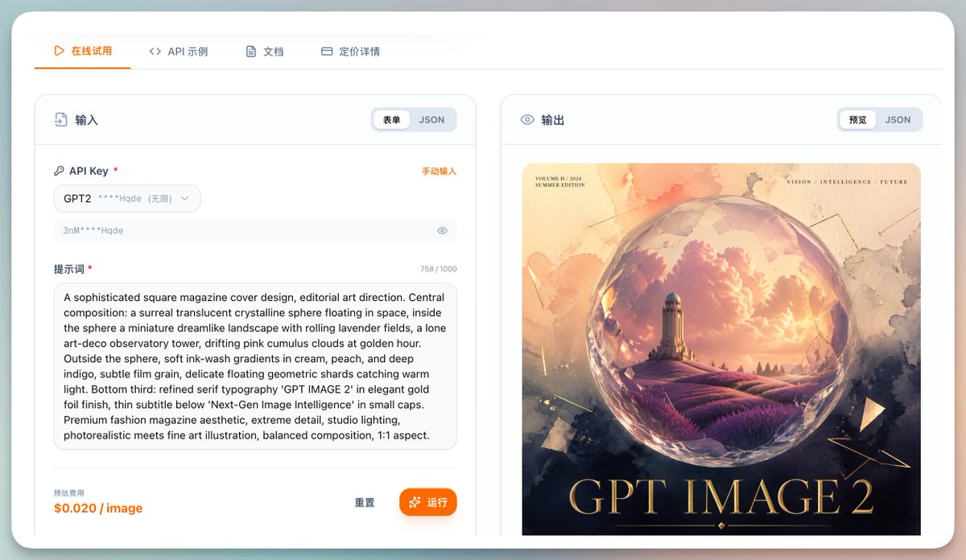
Task: Click inside the 提示词 prompt text area
Action: [x=255, y=366]
